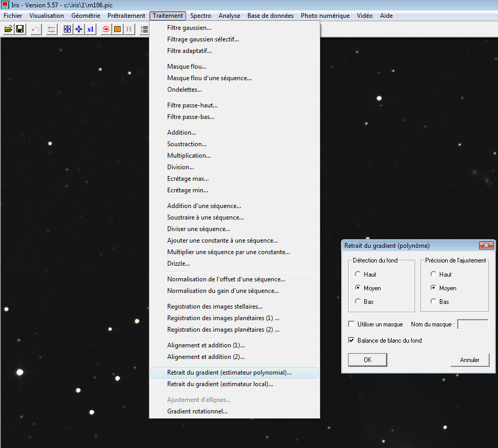Choose Addition... menu entry
498x448 pixels.
pyautogui.click(x=234, y=133)
